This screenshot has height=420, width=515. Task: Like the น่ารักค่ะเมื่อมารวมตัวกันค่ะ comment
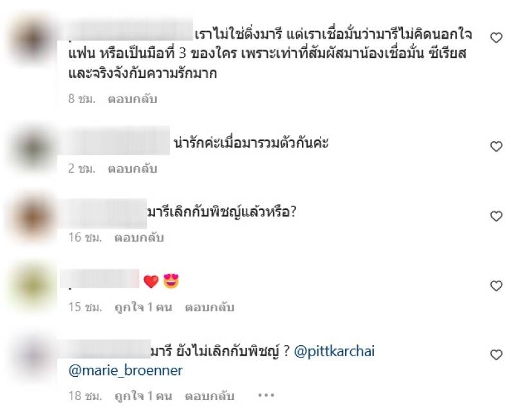tap(496, 146)
